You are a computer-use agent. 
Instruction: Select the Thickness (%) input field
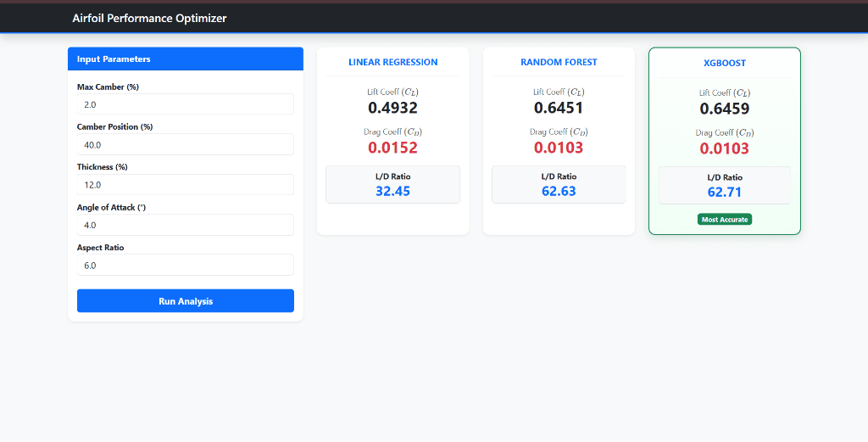[x=186, y=184]
